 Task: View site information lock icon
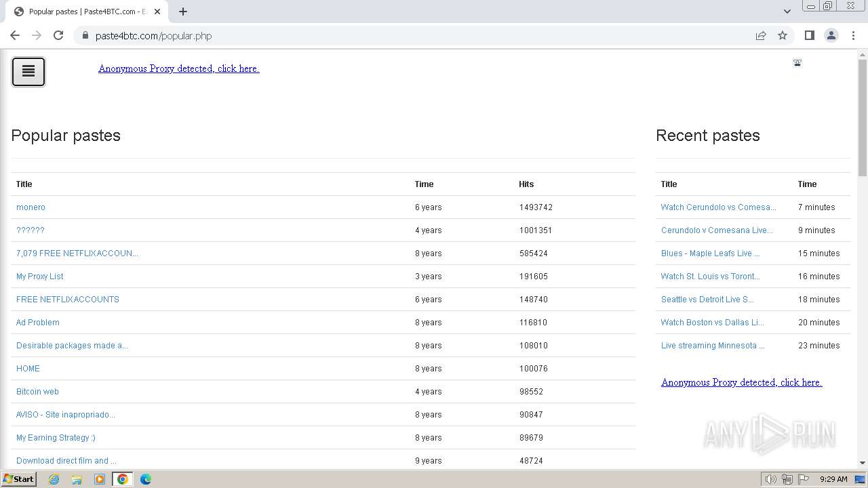[x=85, y=35]
